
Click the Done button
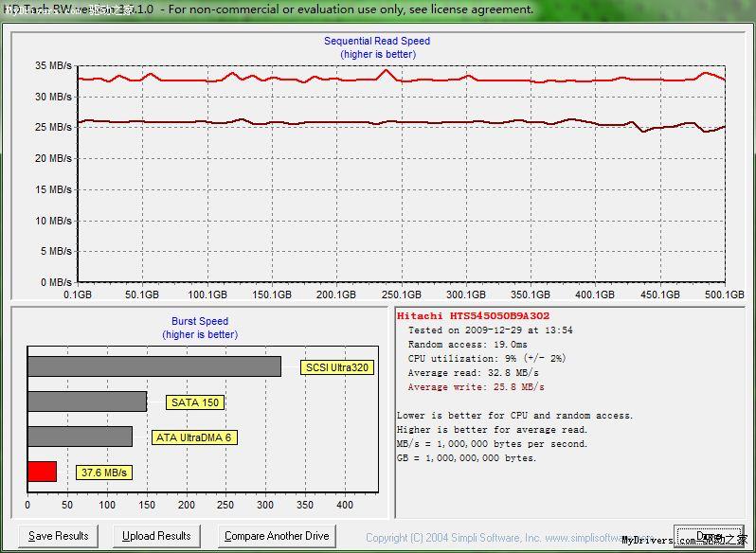tap(708, 536)
